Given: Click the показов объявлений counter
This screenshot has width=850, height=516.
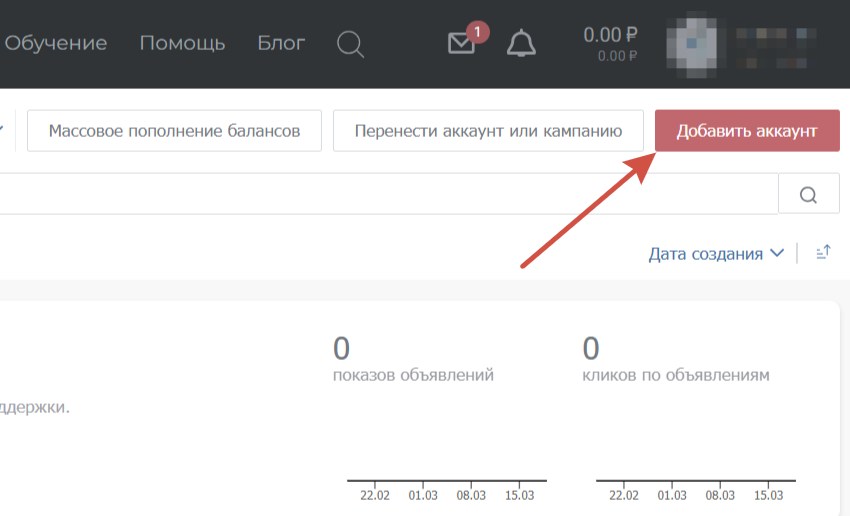Looking at the screenshot, I should pyautogui.click(x=413, y=362).
